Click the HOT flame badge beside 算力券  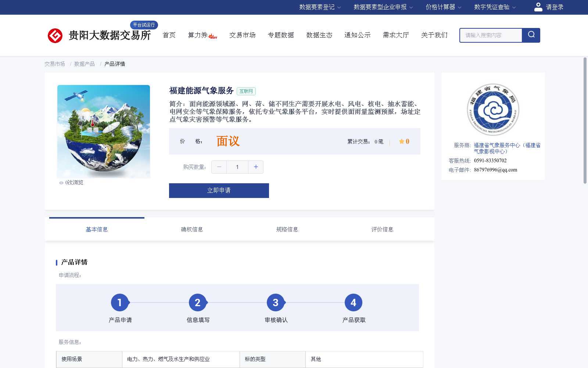[213, 36]
